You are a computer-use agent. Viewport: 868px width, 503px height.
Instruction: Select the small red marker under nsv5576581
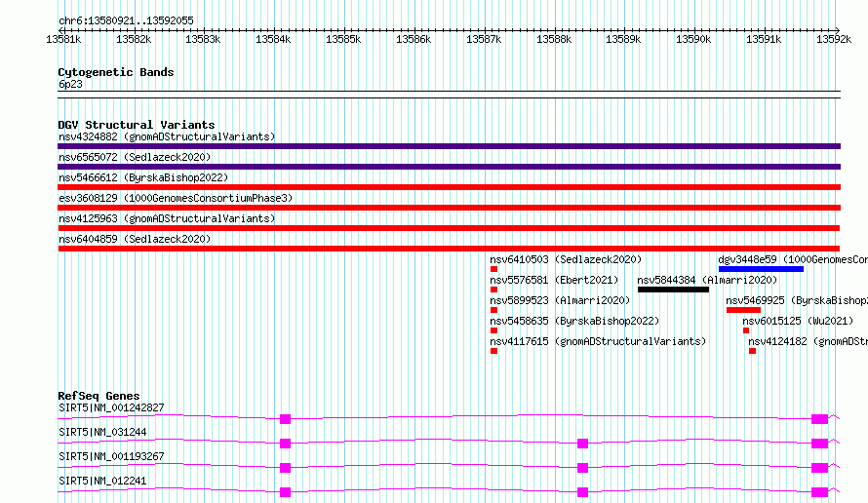tap(493, 290)
